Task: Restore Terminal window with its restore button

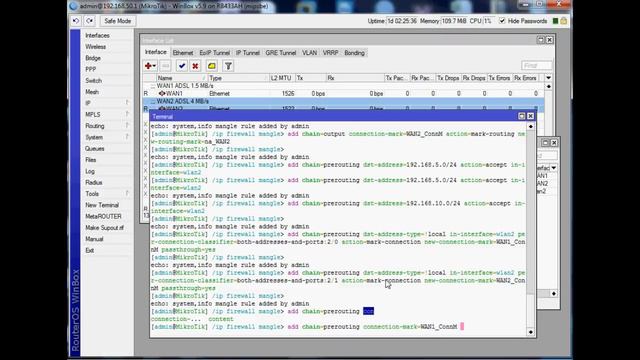Action: 522,116
